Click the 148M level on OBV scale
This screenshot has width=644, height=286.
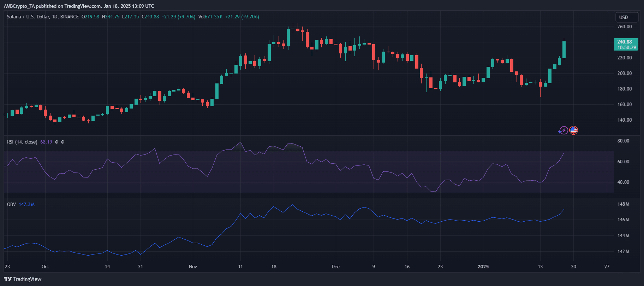[x=623, y=204]
